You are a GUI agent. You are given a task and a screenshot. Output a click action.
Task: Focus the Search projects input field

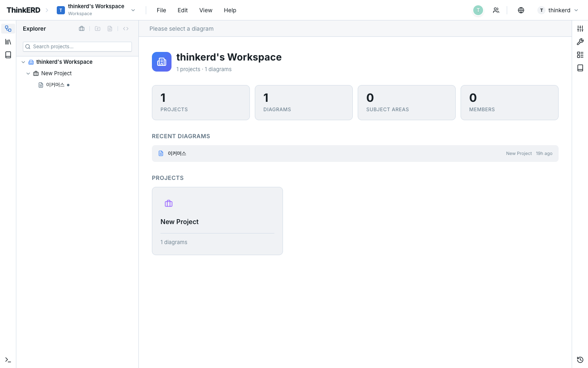tap(77, 47)
